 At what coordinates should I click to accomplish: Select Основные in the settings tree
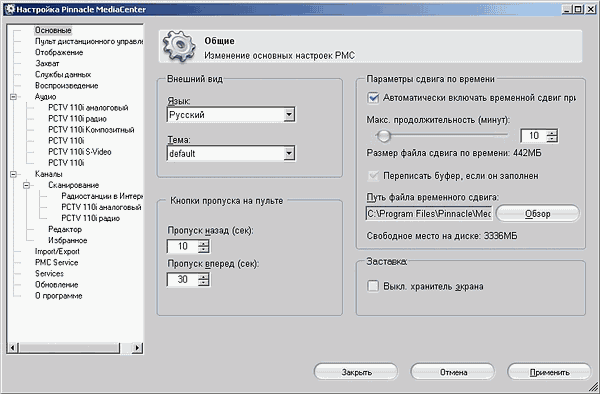point(53,30)
